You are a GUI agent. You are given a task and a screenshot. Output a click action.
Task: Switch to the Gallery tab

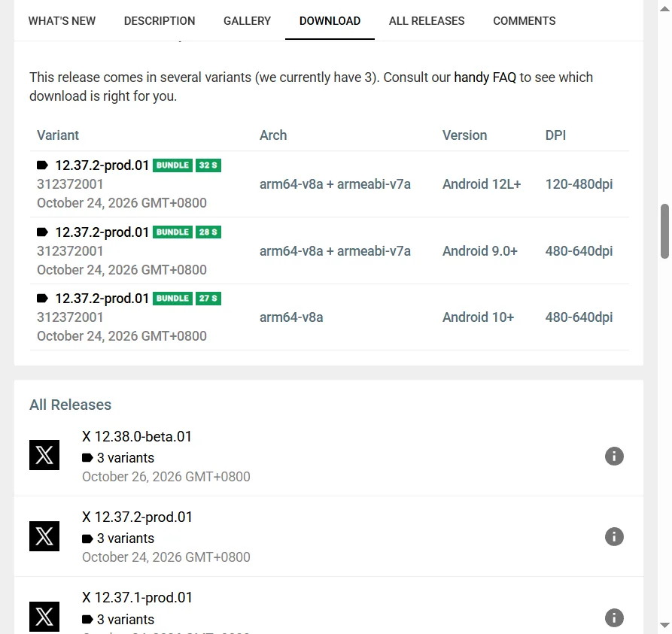[x=248, y=20]
